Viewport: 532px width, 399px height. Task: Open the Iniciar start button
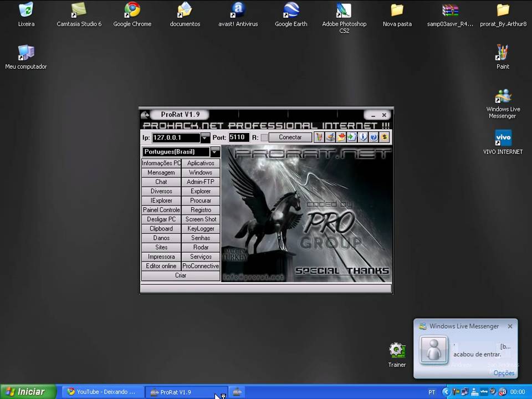(x=28, y=392)
